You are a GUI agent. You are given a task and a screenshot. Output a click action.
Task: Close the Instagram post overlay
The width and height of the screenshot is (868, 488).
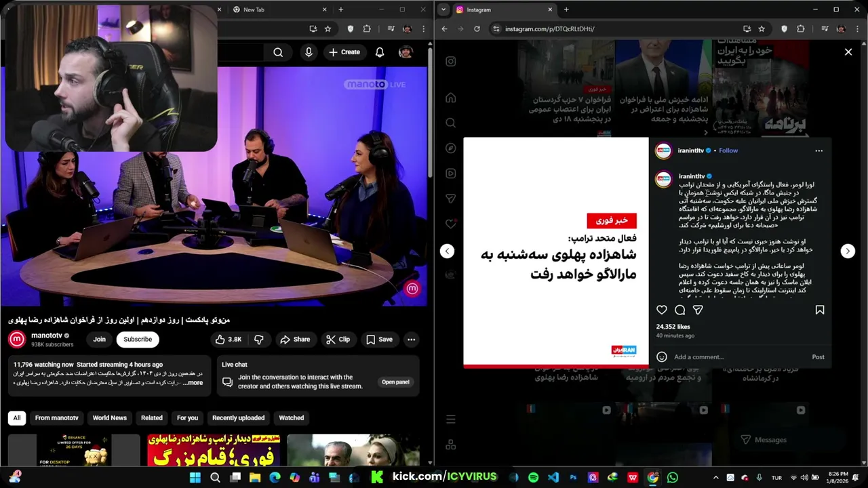coord(848,52)
